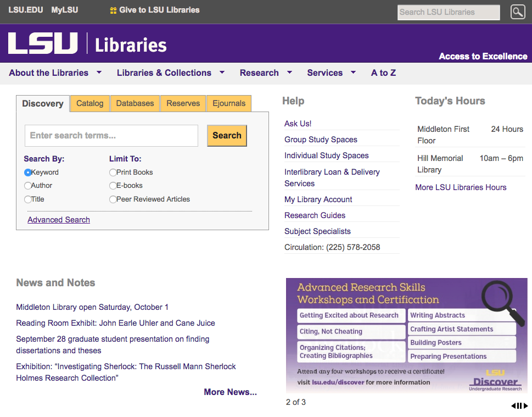
Task: Open the Research menu
Action: pyautogui.click(x=259, y=73)
